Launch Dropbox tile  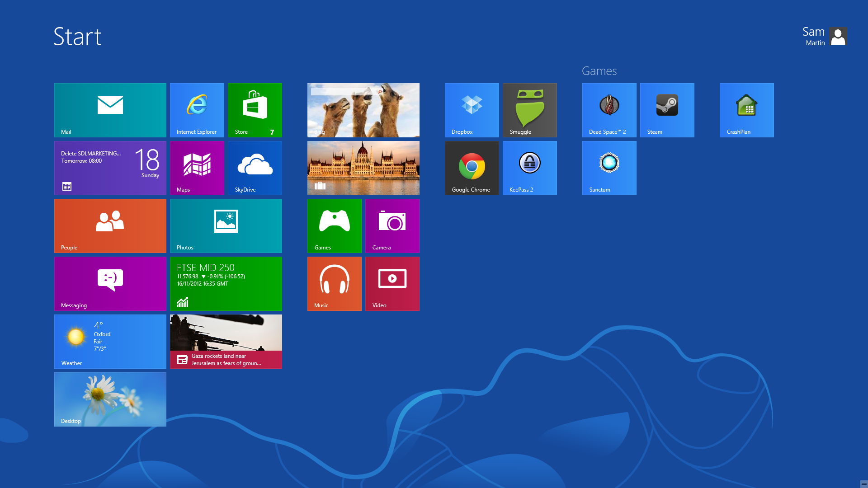coord(472,110)
